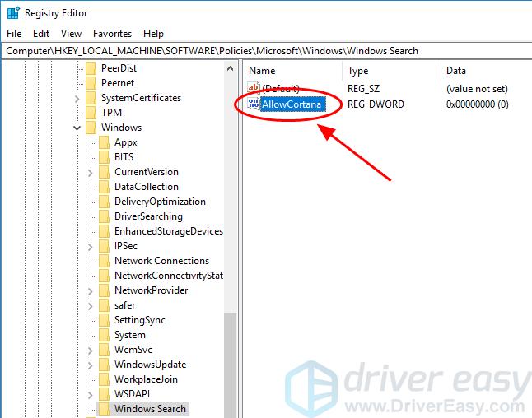Image resolution: width=532 pixels, height=418 pixels.
Task: Select the WindowsUpdate key label
Action: coord(151,365)
